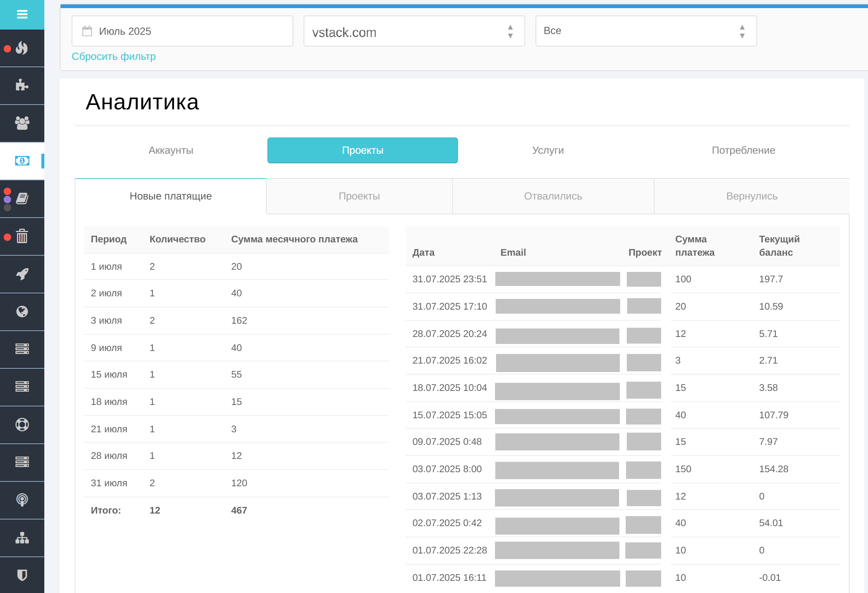Viewport: 868px width, 593px height.
Task: Open the users group section
Action: [22, 123]
